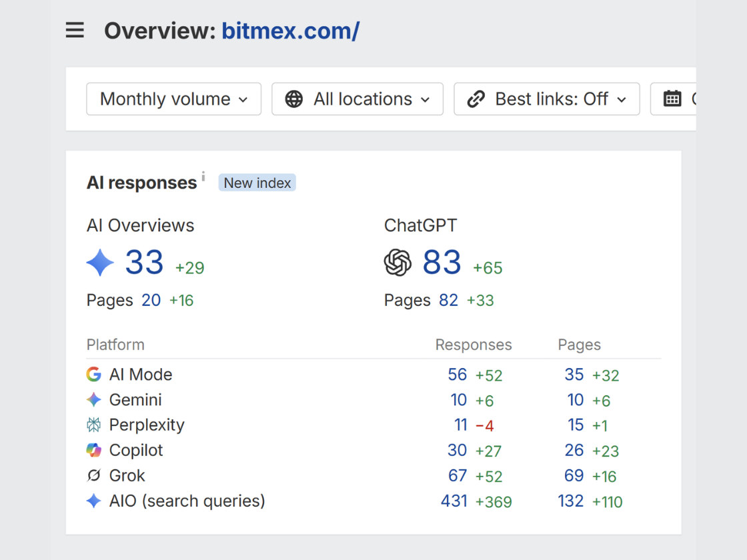
Task: Open Gemini responses value 10
Action: pyautogui.click(x=459, y=399)
